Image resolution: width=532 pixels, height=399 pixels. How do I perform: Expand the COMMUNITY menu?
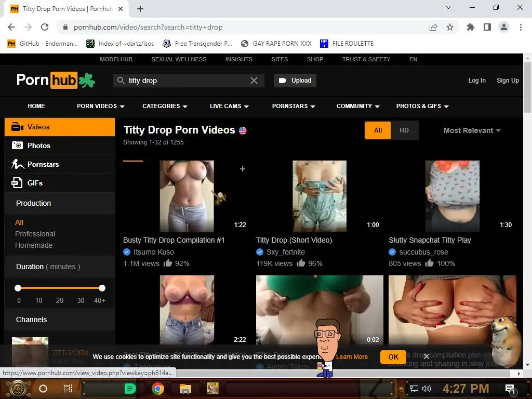(x=358, y=106)
